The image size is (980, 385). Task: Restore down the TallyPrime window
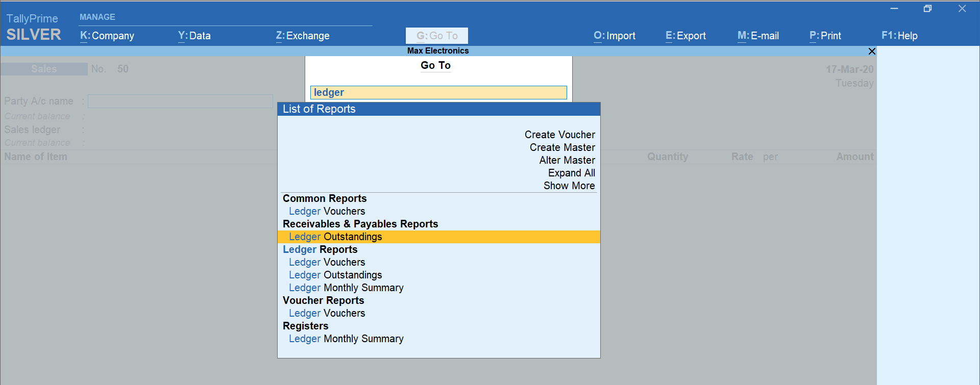coord(927,9)
